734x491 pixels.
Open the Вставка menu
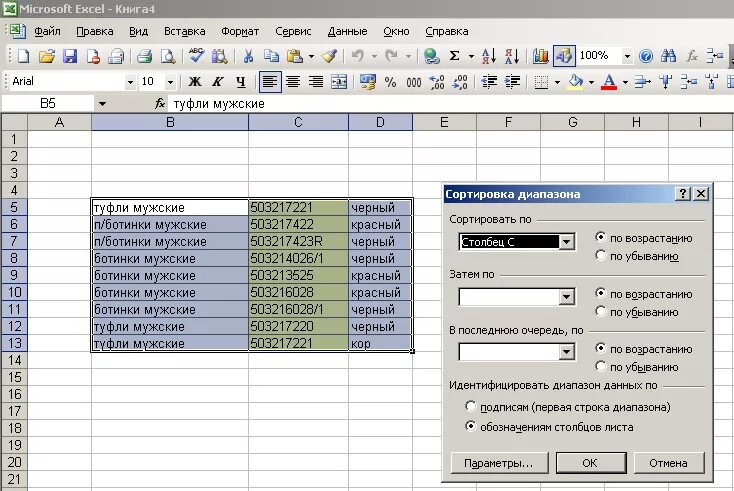pos(184,31)
